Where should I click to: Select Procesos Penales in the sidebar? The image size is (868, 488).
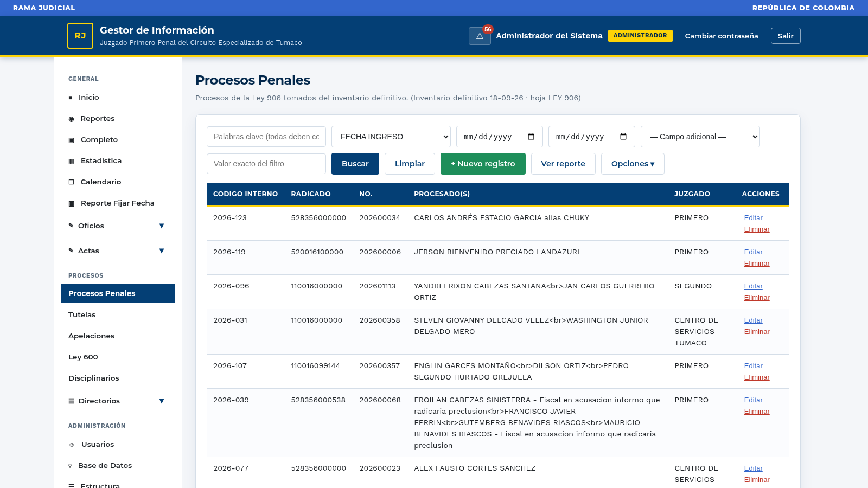pyautogui.click(x=118, y=293)
